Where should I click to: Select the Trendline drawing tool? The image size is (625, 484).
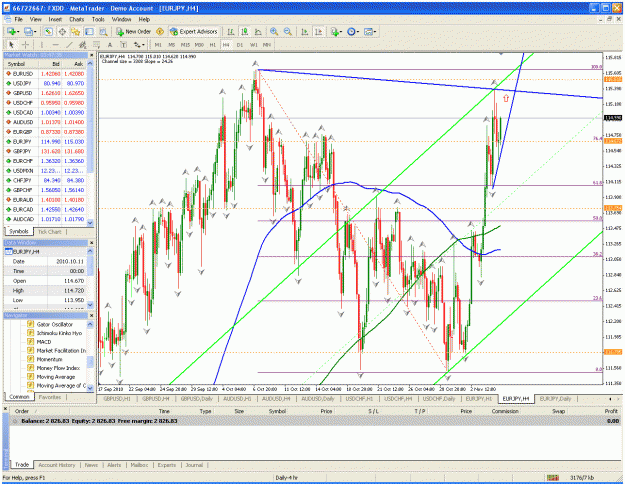[69, 45]
